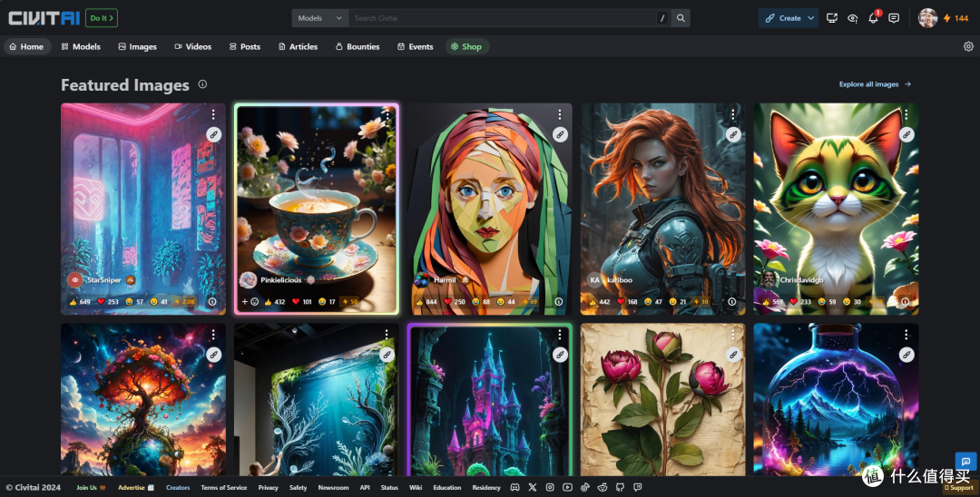Screen dimensions: 980x497
Task: Open Creators footer link
Action: click(178, 488)
